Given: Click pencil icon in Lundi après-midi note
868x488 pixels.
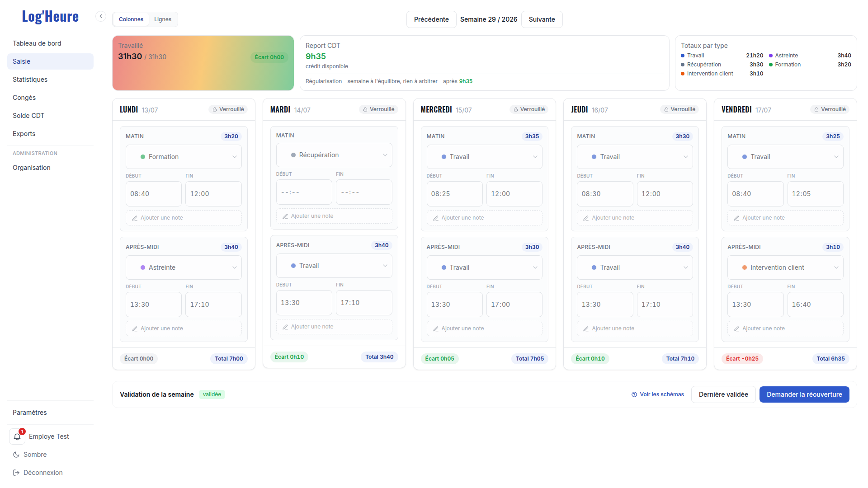Looking at the screenshot, I should tap(135, 328).
